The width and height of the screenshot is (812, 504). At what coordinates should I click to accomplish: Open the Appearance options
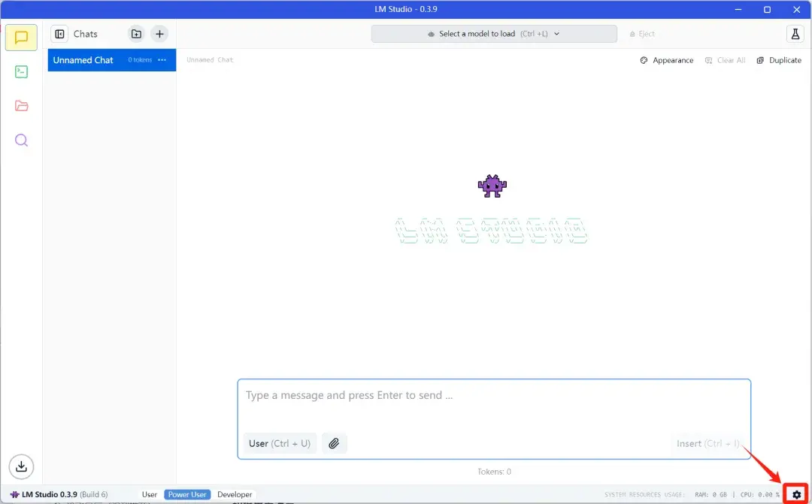[667, 61]
